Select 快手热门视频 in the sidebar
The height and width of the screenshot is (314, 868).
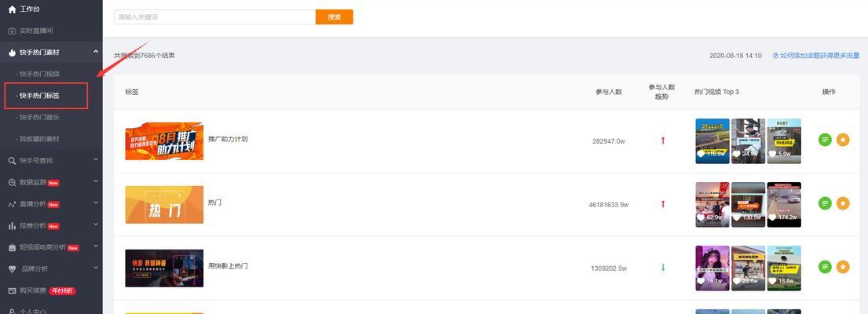pos(39,74)
